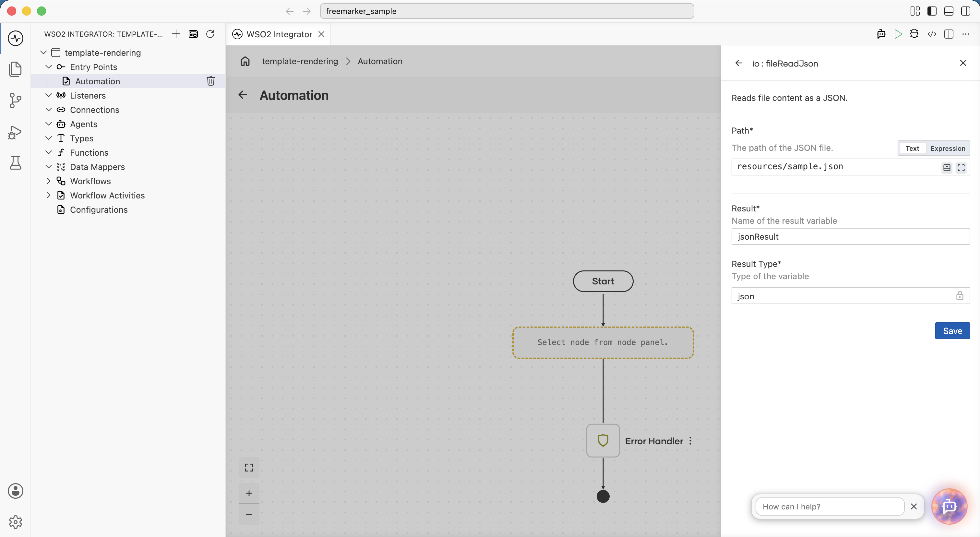The height and width of the screenshot is (537, 980).
Task: Customize layout icon in title bar
Action: (915, 11)
